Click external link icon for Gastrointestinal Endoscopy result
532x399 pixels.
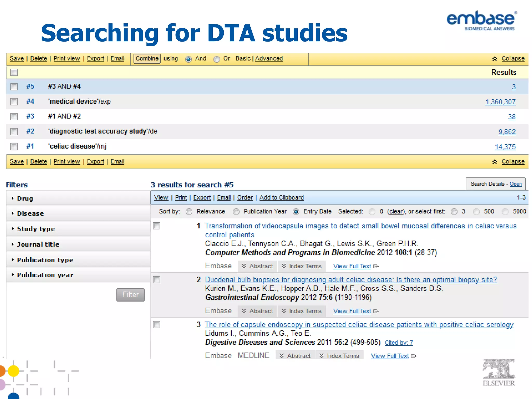376,311
